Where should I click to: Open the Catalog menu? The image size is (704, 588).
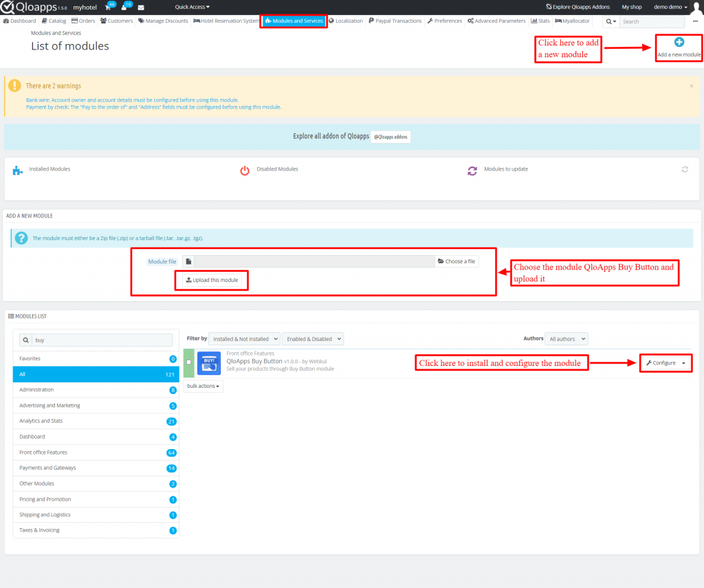54,21
